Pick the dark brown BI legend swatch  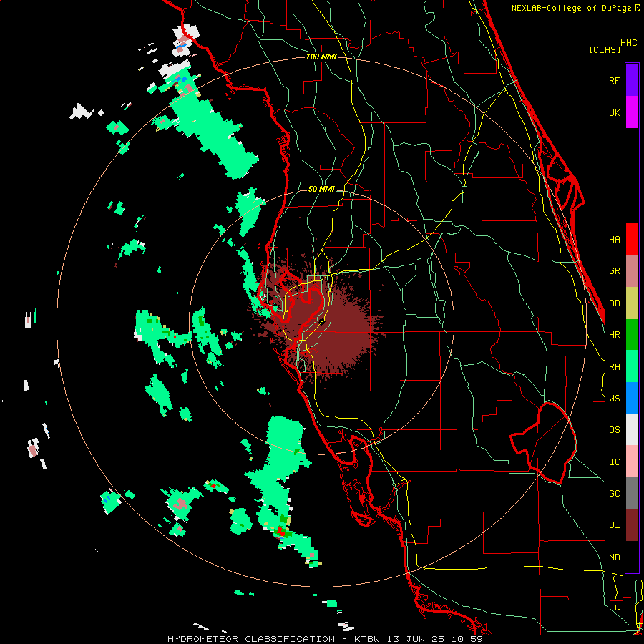click(x=632, y=525)
